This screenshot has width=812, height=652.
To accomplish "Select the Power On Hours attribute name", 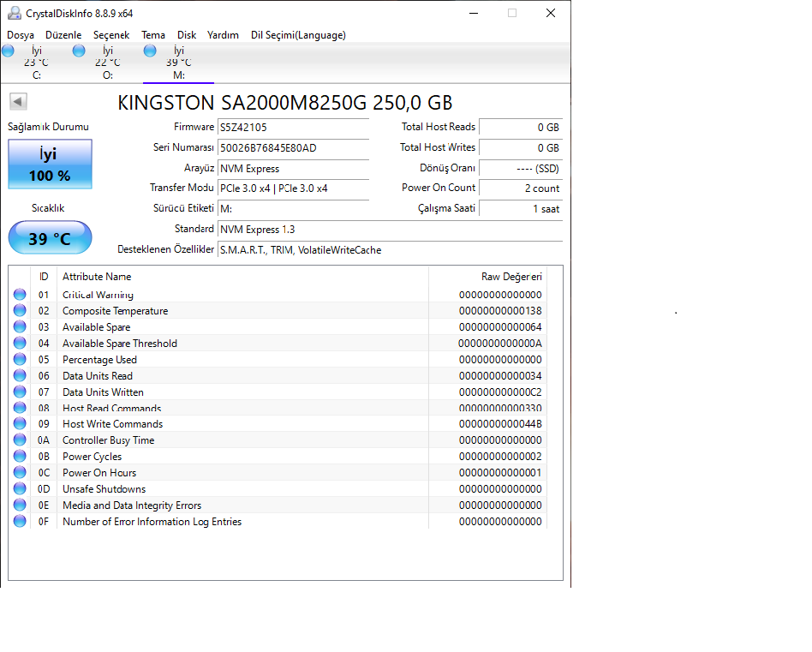I will click(x=99, y=473).
